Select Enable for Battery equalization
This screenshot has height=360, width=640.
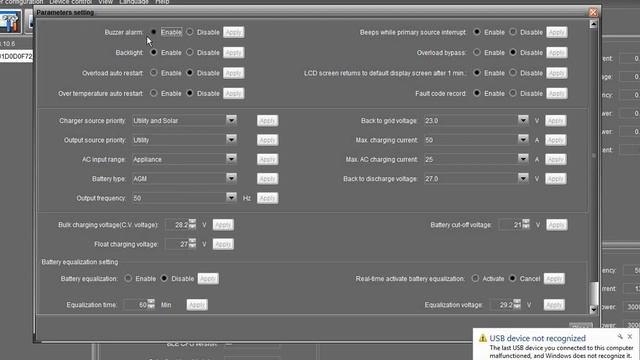click(128, 278)
